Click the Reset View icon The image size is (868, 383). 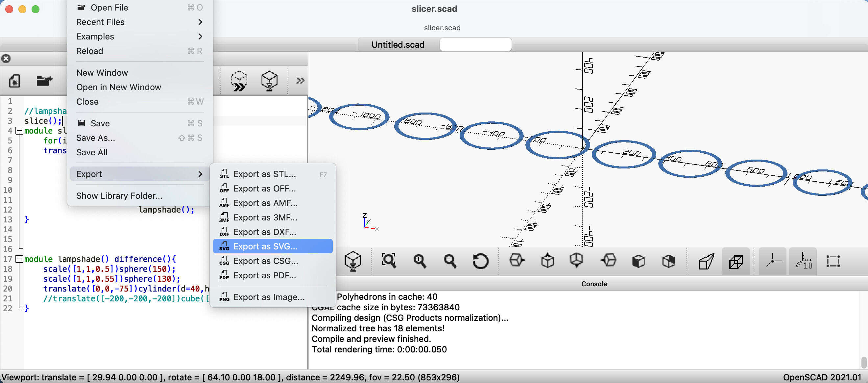[x=480, y=261]
